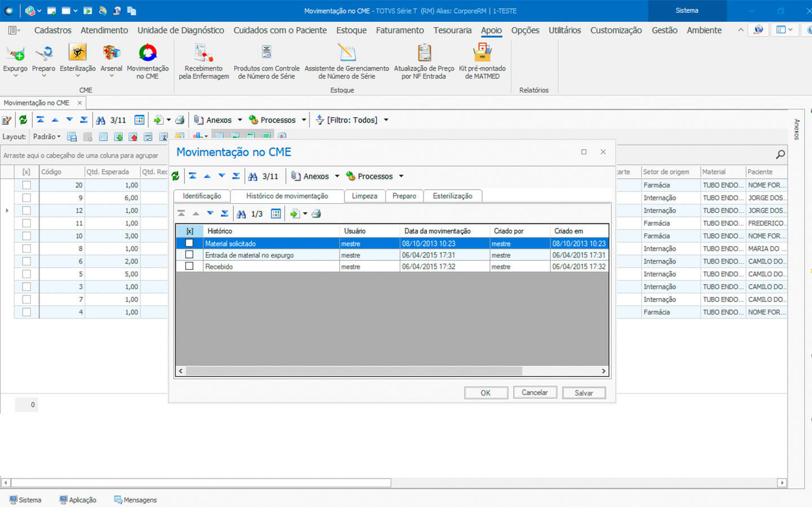Open the Filtro: Todos dropdown

386,120
